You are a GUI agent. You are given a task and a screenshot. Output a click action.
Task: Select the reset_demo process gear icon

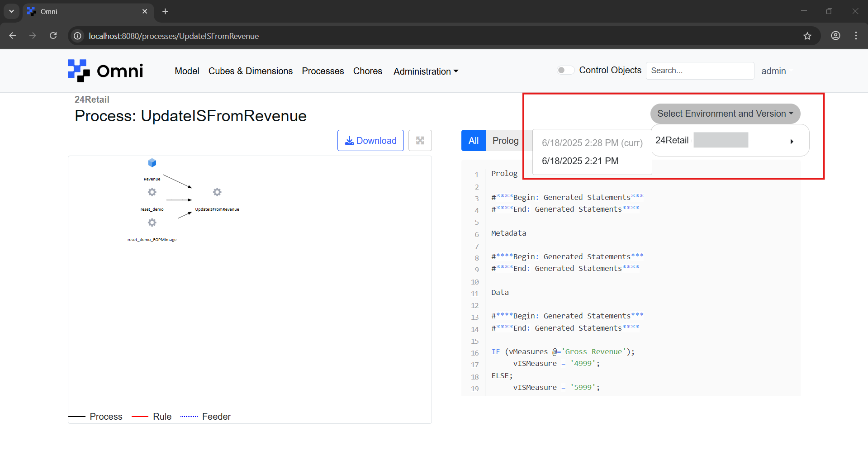(152, 192)
